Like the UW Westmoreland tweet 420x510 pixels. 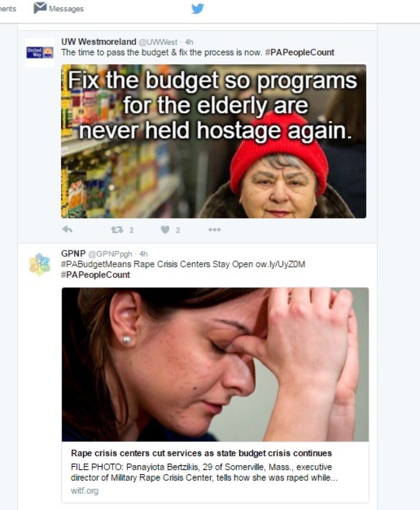(x=166, y=230)
